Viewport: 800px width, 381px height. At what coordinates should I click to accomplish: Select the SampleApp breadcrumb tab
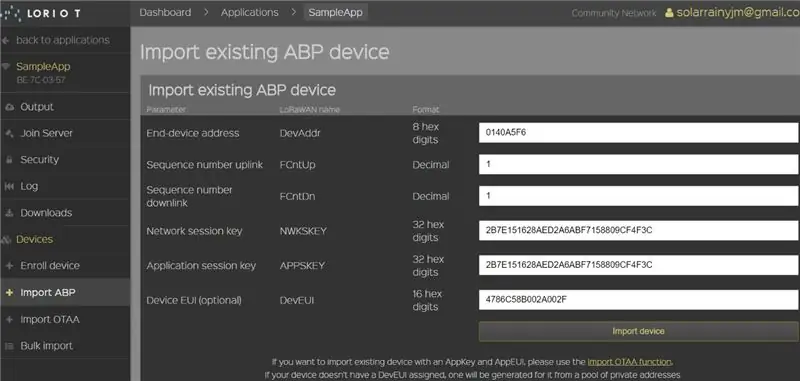point(336,13)
